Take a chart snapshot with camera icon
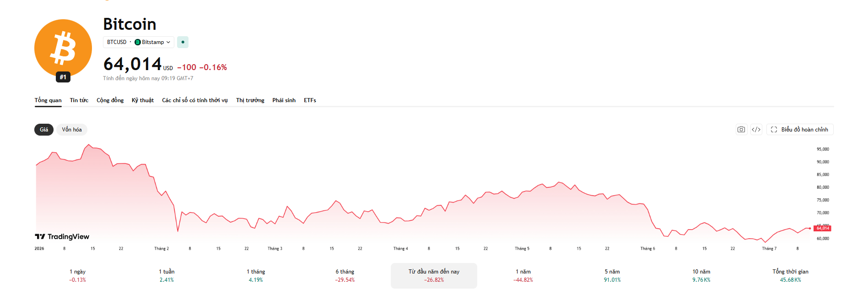This screenshot has width=868, height=301. (x=741, y=130)
